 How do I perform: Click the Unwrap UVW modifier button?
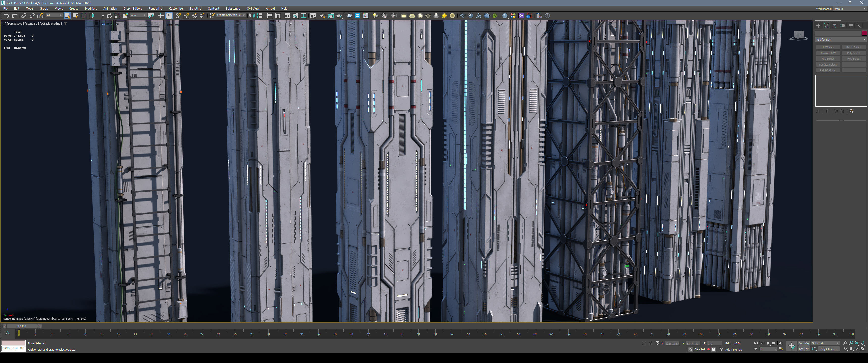click(828, 53)
